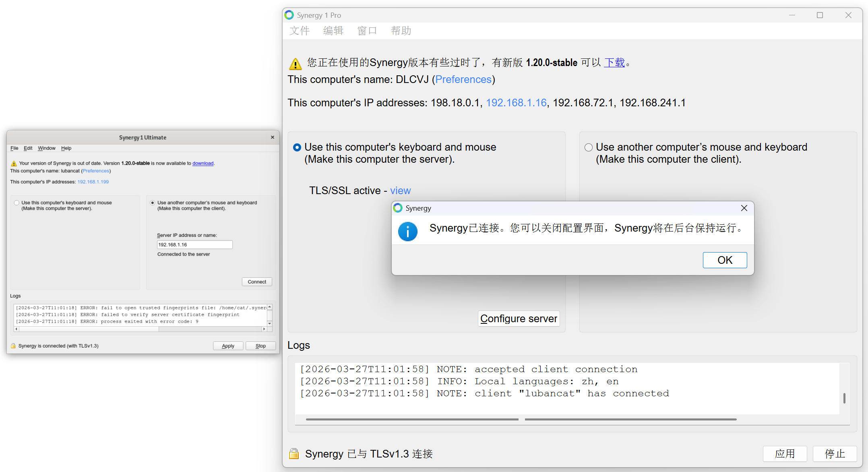Click the Ultimate logs scroll-right arrow

(264, 329)
